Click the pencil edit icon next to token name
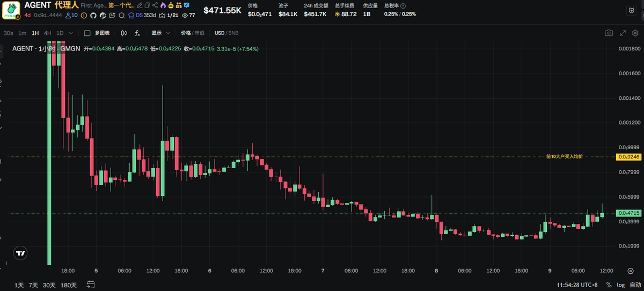This screenshot has height=291, width=644. pyautogui.click(x=140, y=5)
